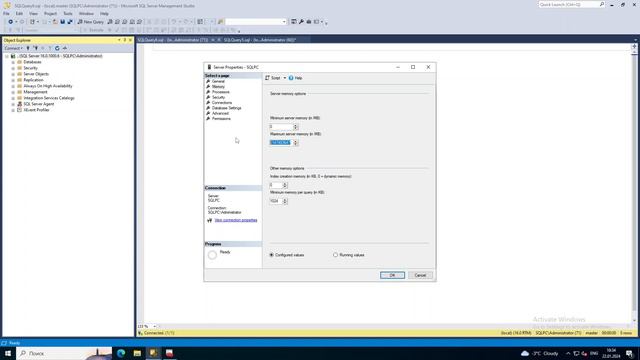Viewport: 640px width, 360px height.
Task: Select the SQL Server Agent node
Action: coord(38,104)
